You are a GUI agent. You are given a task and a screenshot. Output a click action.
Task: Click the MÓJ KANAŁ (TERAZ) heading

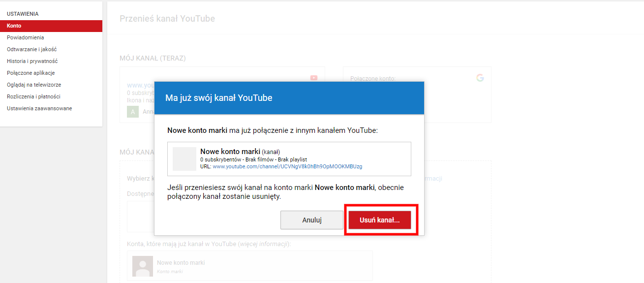[153, 58]
